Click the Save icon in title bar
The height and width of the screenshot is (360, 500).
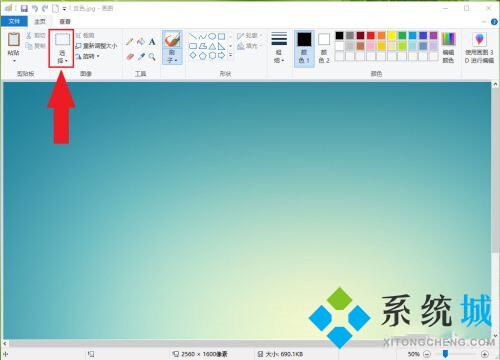[x=24, y=8]
